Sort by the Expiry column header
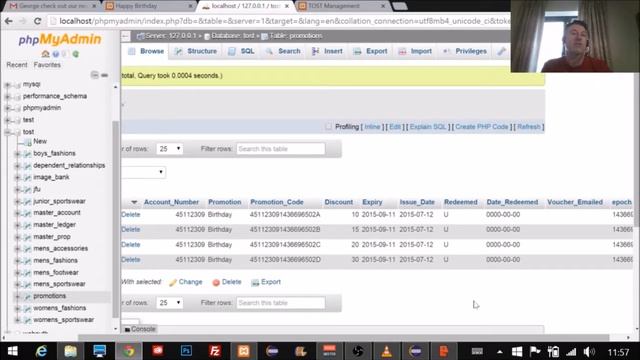Image resolution: width=640 pixels, height=360 pixels. (372, 202)
